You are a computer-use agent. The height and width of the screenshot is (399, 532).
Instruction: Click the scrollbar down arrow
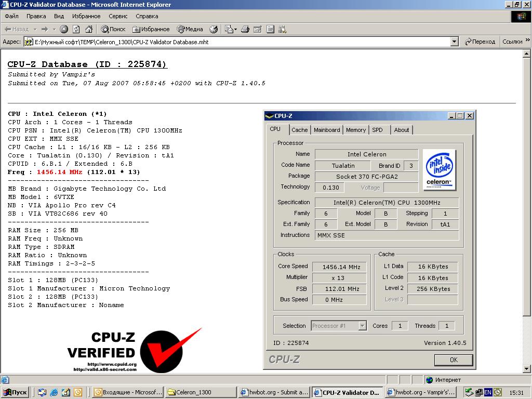click(527, 368)
